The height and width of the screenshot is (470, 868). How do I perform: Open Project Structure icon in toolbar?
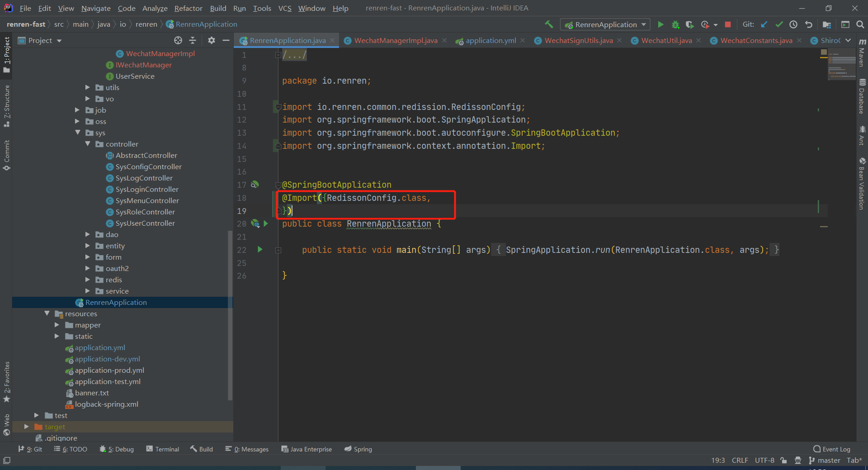[827, 24]
